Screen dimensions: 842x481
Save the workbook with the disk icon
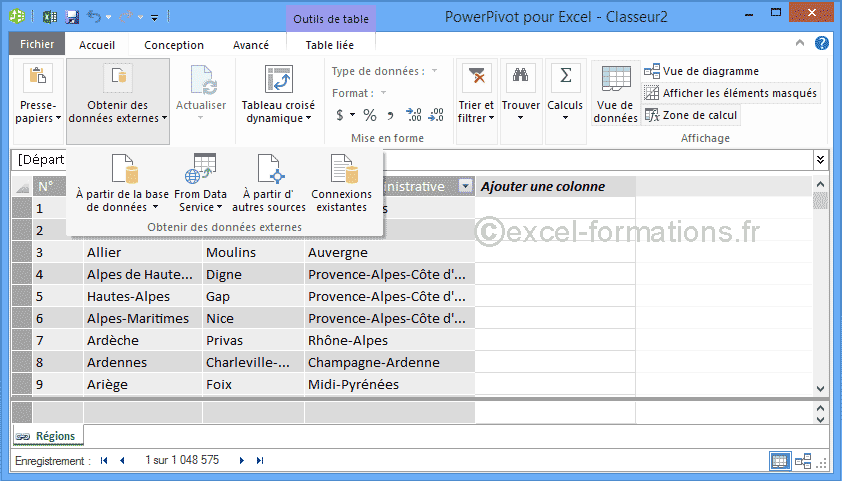pos(72,17)
